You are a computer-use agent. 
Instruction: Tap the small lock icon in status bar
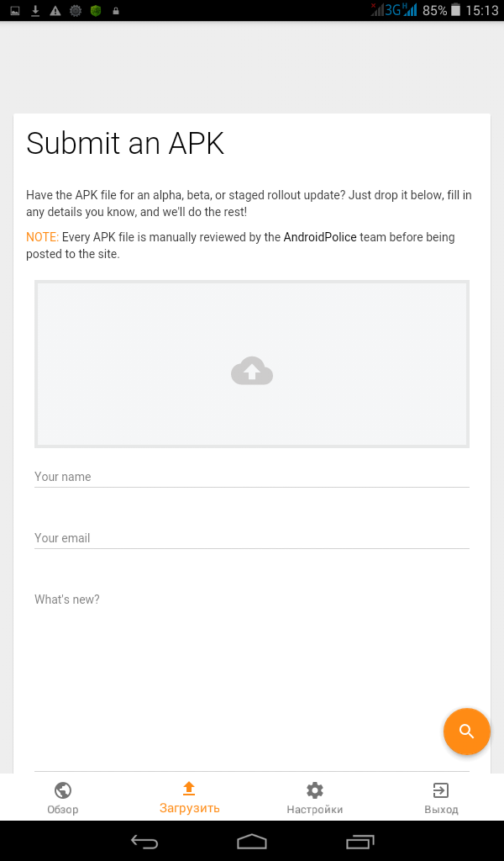[x=115, y=10]
